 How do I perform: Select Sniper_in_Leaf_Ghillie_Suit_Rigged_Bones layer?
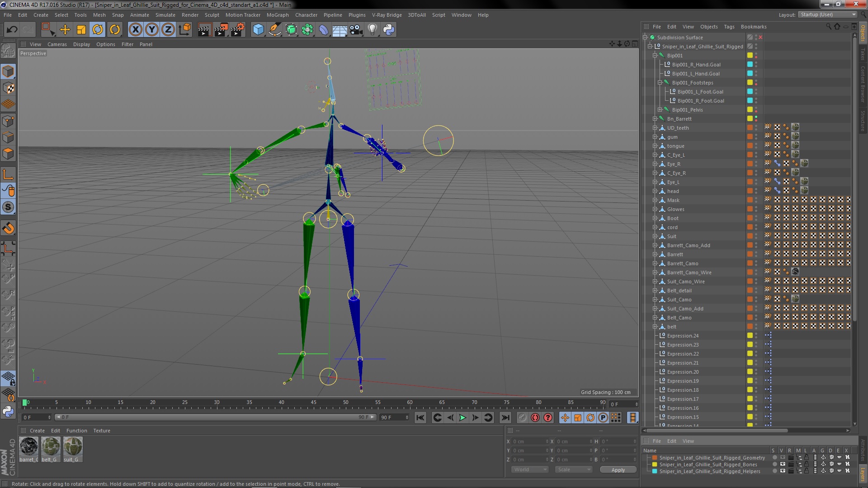[708, 465]
